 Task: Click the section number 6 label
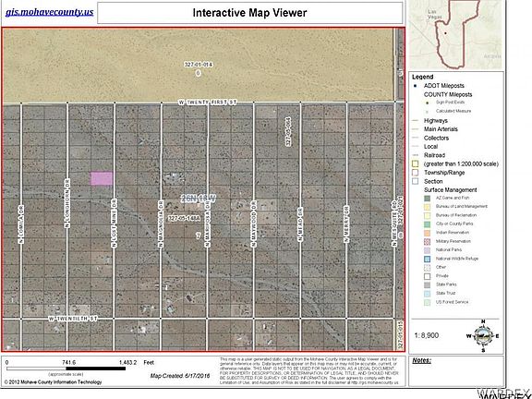(199, 73)
